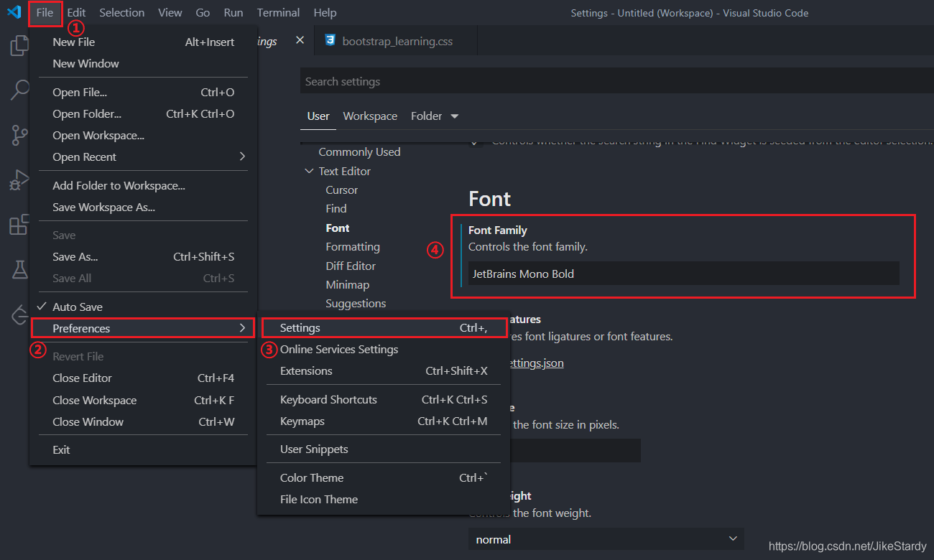Choose Add Folder to Workspace...
The image size is (934, 560).
coord(142,185)
